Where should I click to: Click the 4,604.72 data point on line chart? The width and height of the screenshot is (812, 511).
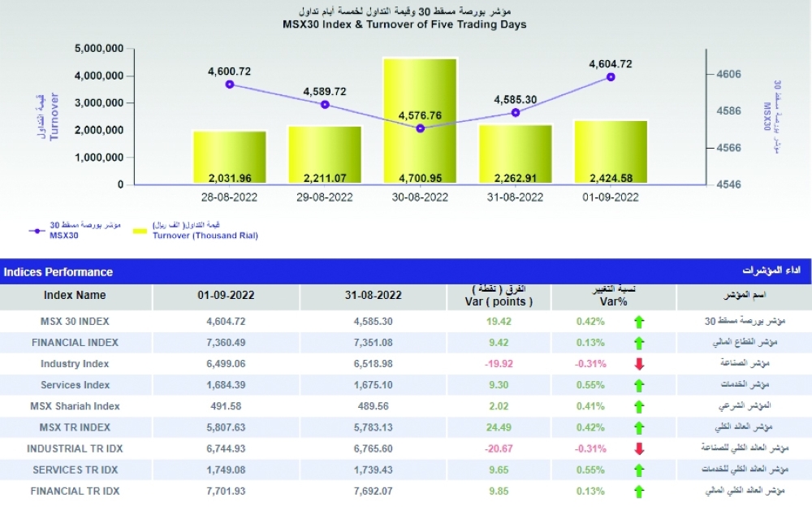(x=611, y=77)
